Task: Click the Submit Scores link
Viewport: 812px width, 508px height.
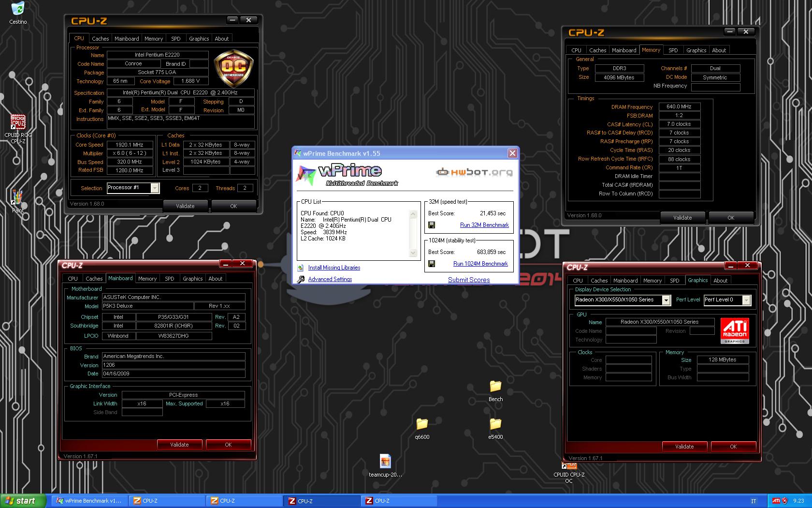Action: click(x=469, y=280)
